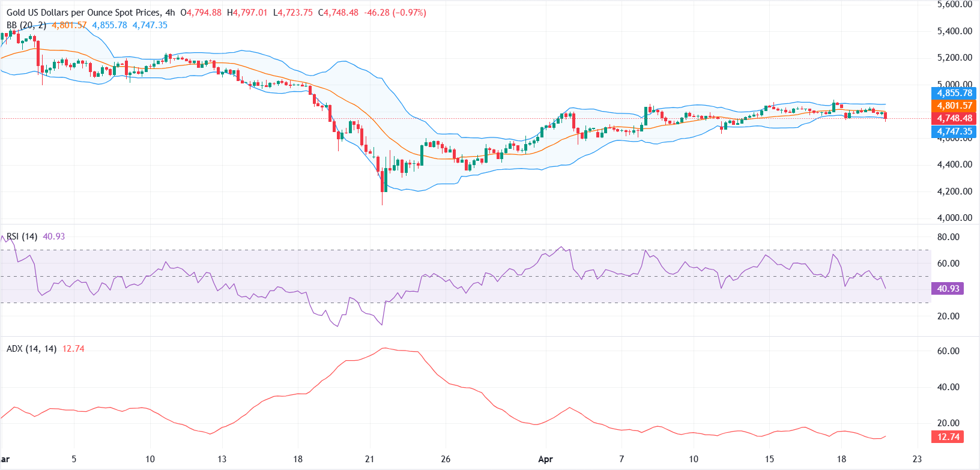Click the Gold US Dollars per Ounce chart title
Screen dimensions: 980x470
pos(83,13)
